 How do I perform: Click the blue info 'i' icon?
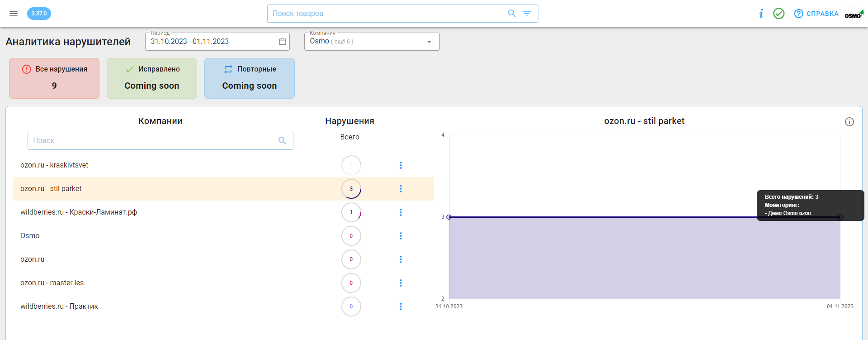click(761, 14)
